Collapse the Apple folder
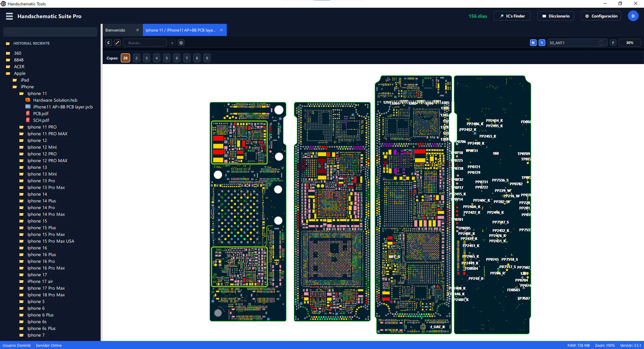The image size is (644, 349). tap(19, 73)
